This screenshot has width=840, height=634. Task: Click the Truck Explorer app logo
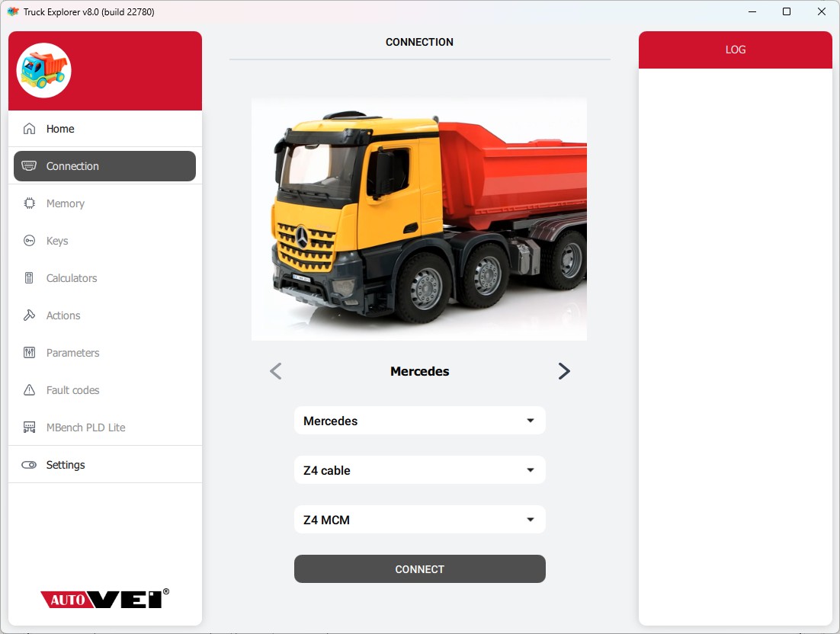click(43, 69)
